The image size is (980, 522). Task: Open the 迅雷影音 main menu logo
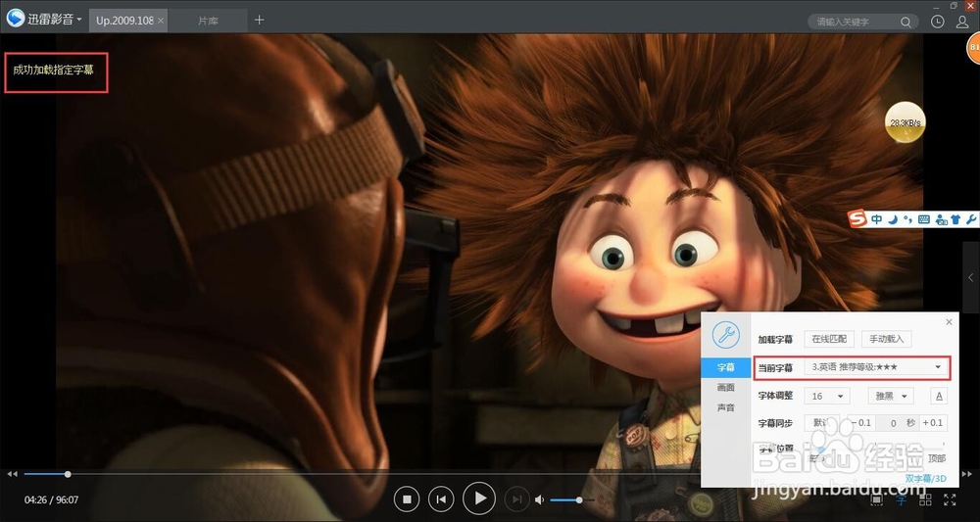click(x=16, y=19)
